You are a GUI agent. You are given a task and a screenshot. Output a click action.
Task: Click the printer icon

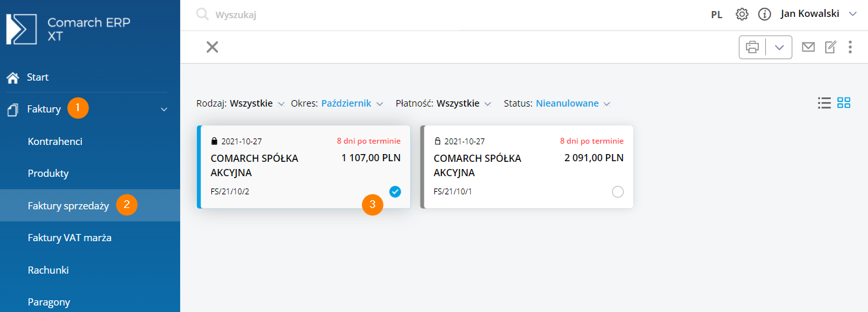(x=752, y=47)
